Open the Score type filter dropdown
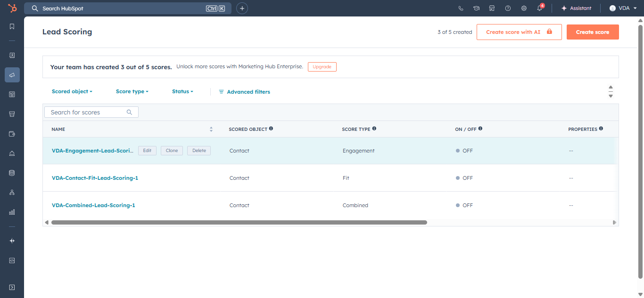The height and width of the screenshot is (298, 644). [x=132, y=91]
